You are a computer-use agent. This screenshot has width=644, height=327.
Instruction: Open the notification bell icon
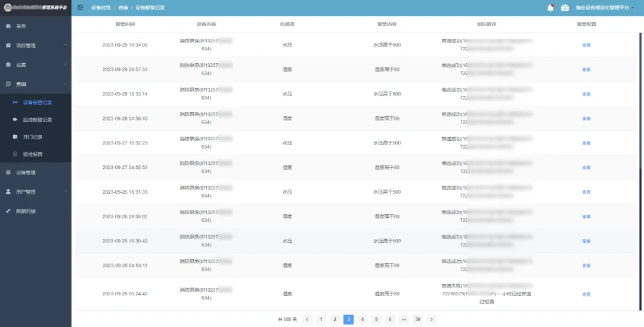[x=550, y=8]
